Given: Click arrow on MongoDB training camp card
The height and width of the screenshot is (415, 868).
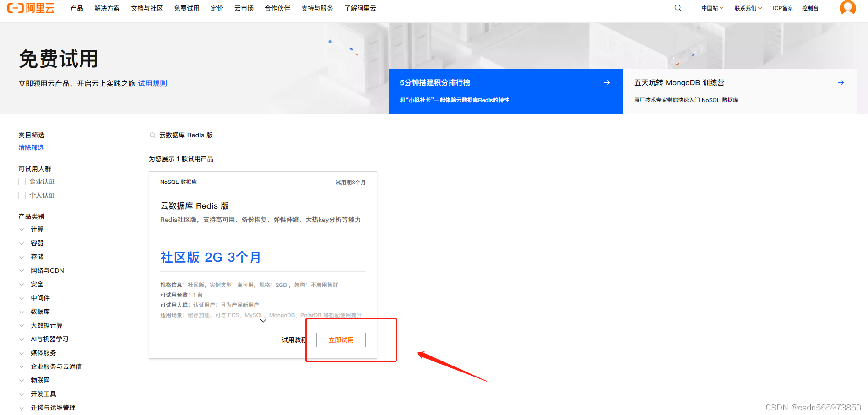Looking at the screenshot, I should point(841,83).
